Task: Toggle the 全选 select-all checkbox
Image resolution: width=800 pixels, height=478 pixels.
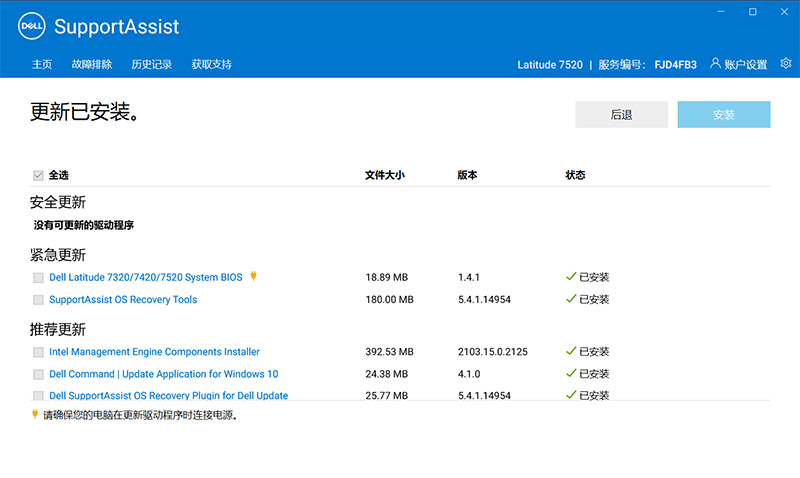Action: (x=38, y=175)
